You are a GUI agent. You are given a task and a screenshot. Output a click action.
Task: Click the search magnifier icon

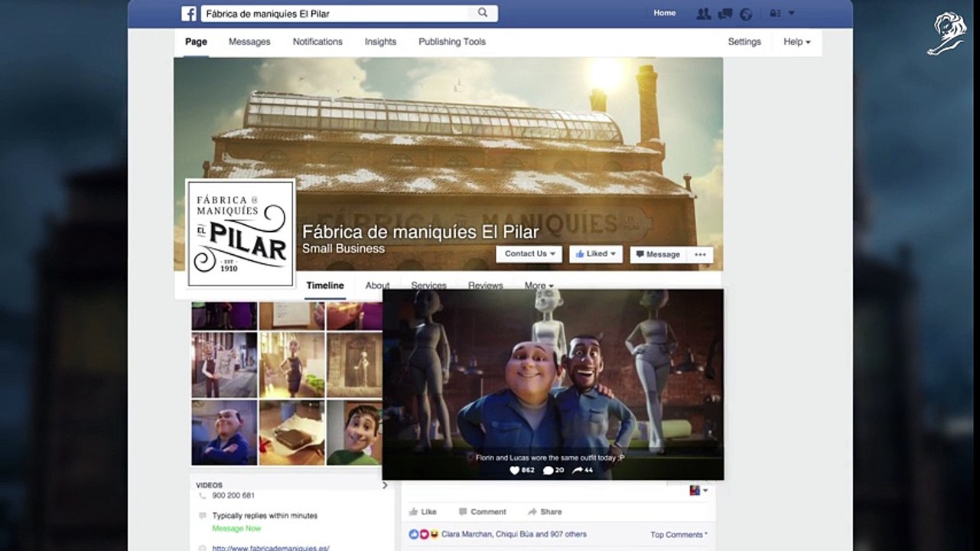(x=483, y=13)
